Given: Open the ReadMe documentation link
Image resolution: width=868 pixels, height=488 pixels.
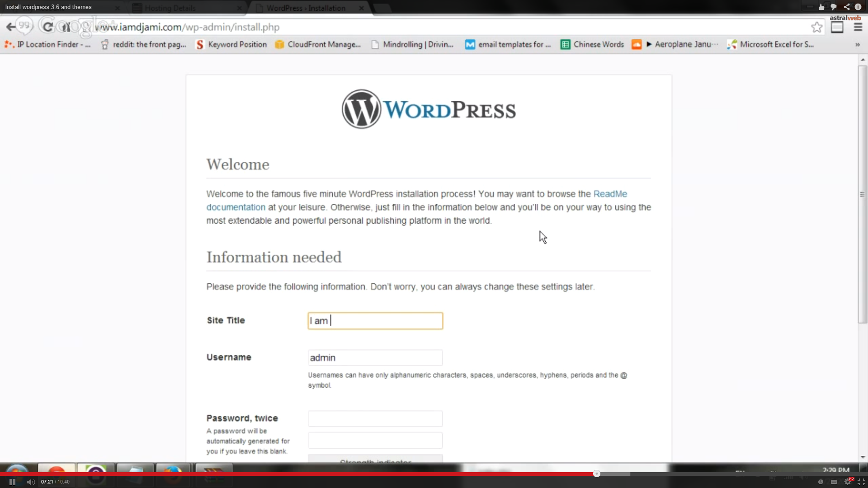Looking at the screenshot, I should click(x=610, y=194).
